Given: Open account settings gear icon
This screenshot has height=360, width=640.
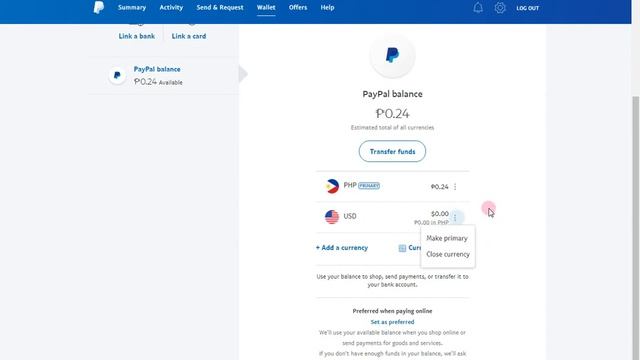Looking at the screenshot, I should pos(500,8).
